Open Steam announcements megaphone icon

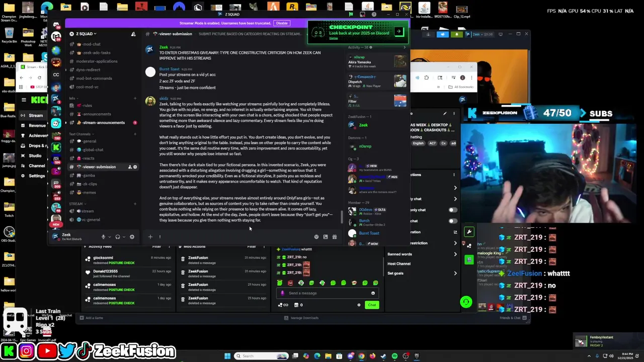tap(442, 34)
